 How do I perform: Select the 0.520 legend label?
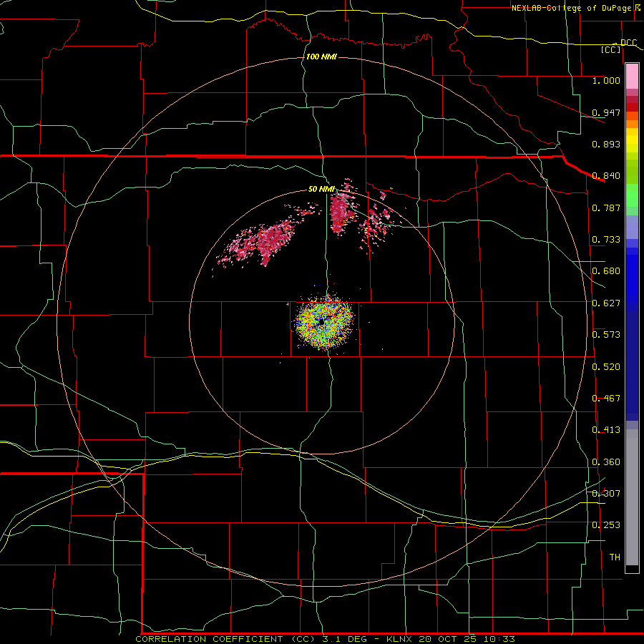[606, 367]
